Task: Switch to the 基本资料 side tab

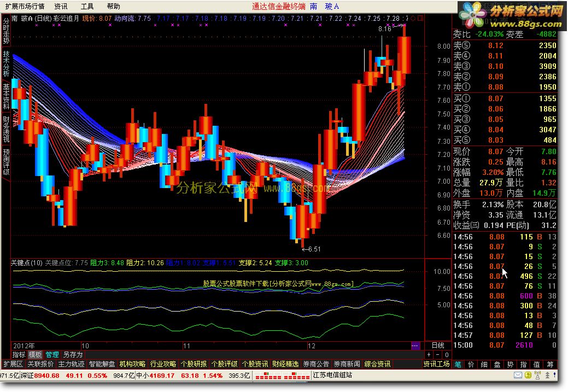Action: tap(6, 96)
